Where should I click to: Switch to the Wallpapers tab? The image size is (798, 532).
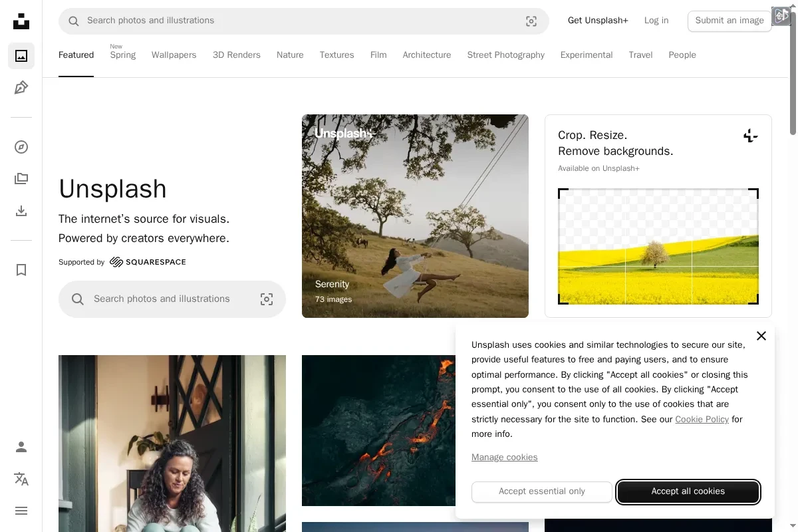pyautogui.click(x=174, y=55)
